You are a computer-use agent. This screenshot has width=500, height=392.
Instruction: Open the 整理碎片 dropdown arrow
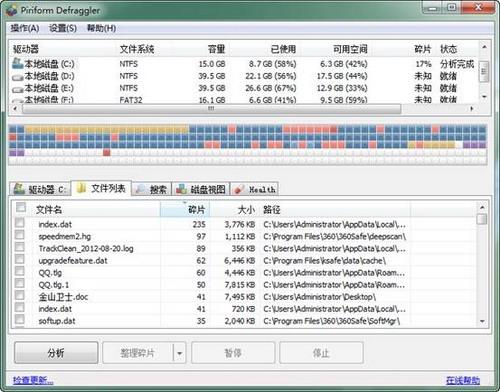(179, 353)
